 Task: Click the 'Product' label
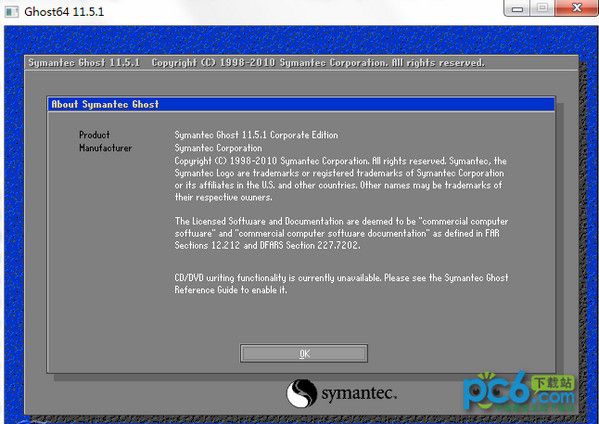94,135
